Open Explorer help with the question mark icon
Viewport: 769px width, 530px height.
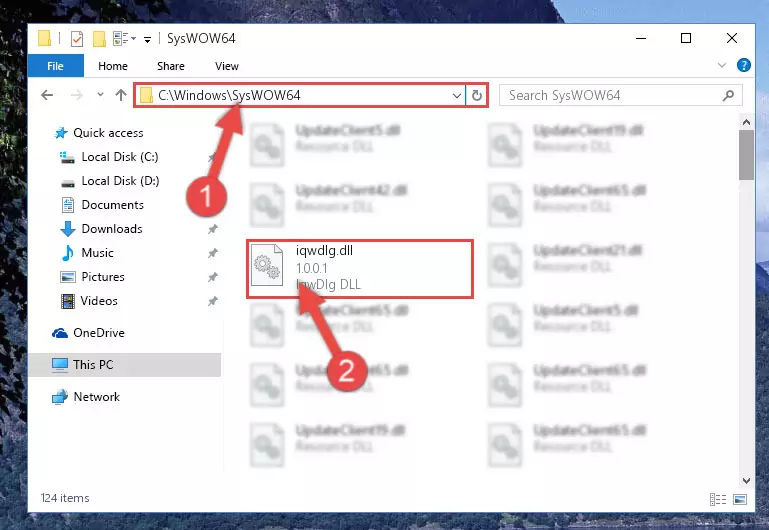(743, 65)
